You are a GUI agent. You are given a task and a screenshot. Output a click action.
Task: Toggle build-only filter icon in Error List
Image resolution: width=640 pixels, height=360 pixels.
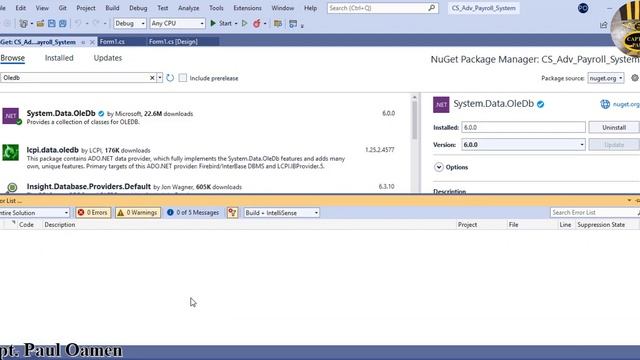point(232,213)
